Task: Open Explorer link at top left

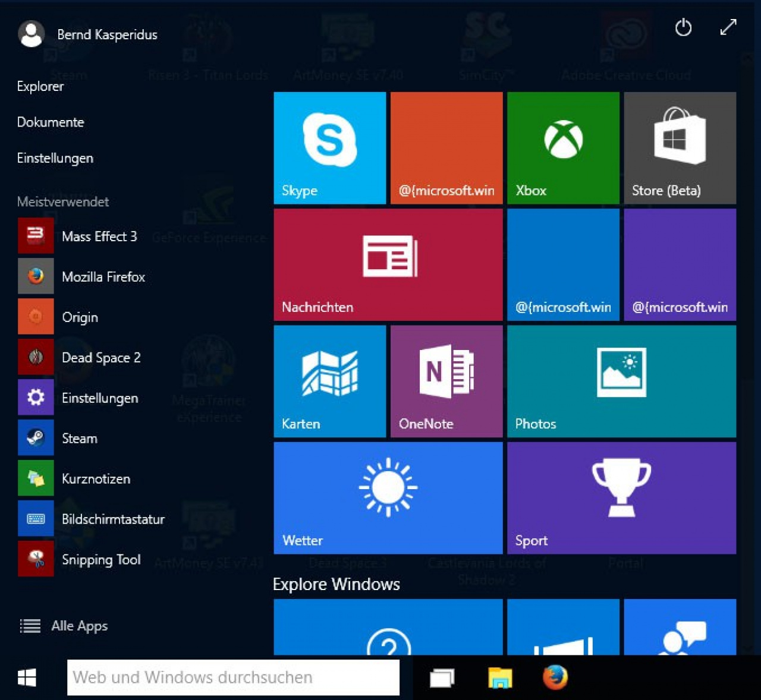Action: coord(40,86)
